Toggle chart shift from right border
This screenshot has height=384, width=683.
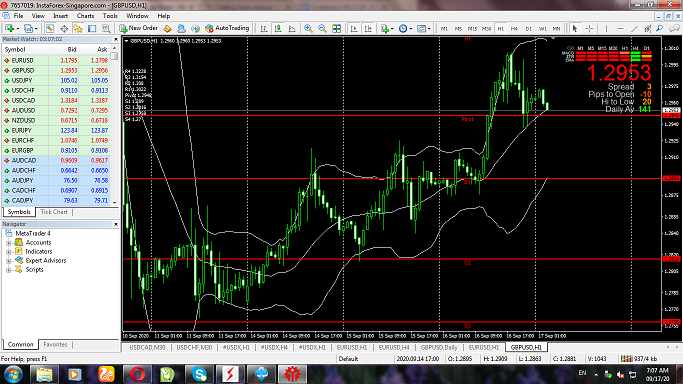(x=368, y=28)
